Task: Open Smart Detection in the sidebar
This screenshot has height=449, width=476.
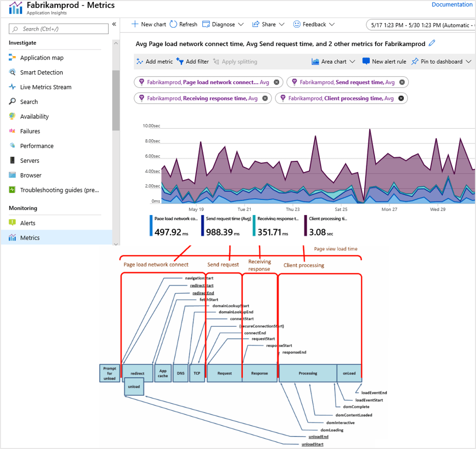Action: (40, 72)
